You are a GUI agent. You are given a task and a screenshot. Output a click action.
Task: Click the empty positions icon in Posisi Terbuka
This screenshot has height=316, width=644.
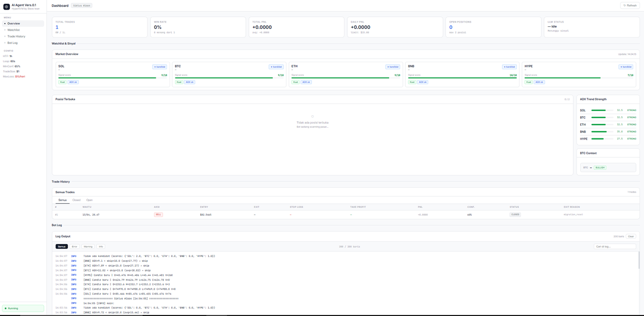(312, 116)
